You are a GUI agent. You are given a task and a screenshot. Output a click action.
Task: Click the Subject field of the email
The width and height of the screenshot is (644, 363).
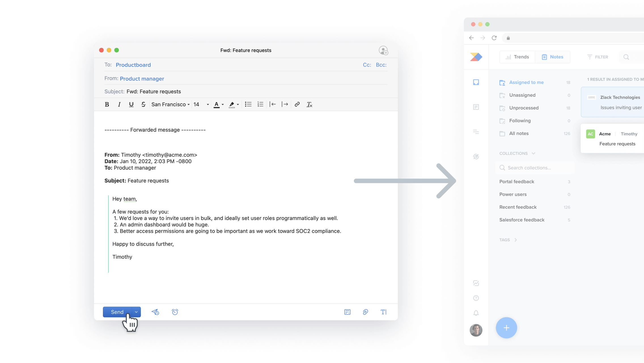tap(246, 91)
